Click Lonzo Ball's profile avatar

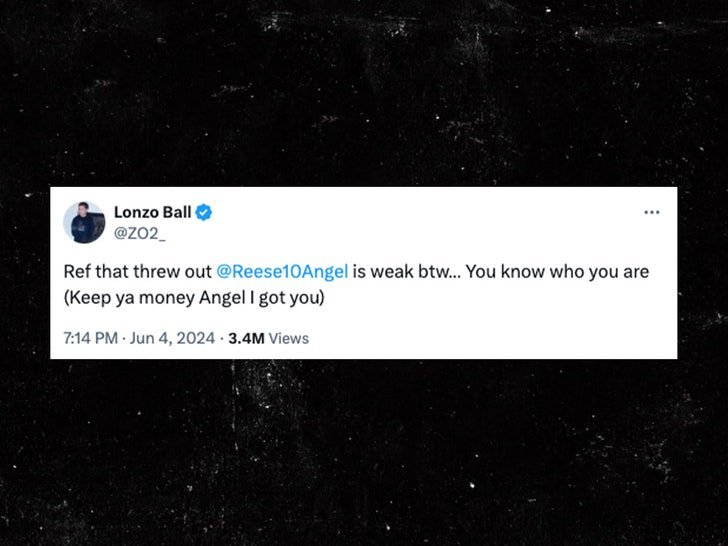coord(84,222)
